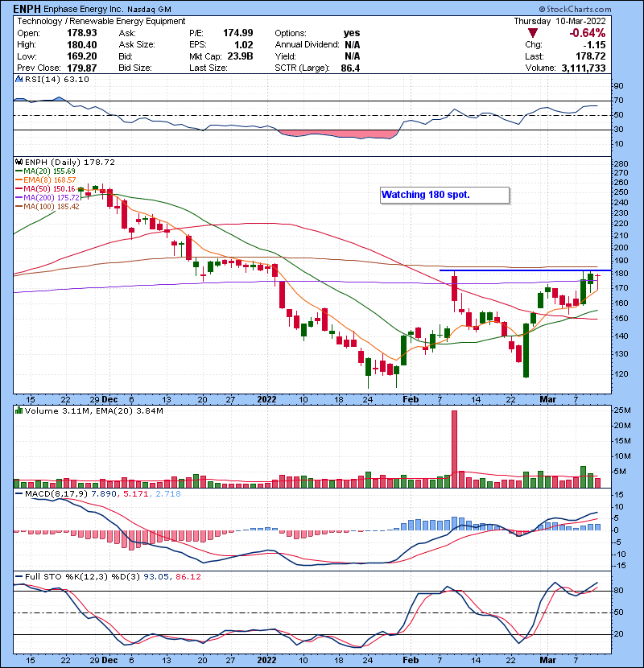Click the Open value 178.93
644x668 pixels.
[82, 33]
